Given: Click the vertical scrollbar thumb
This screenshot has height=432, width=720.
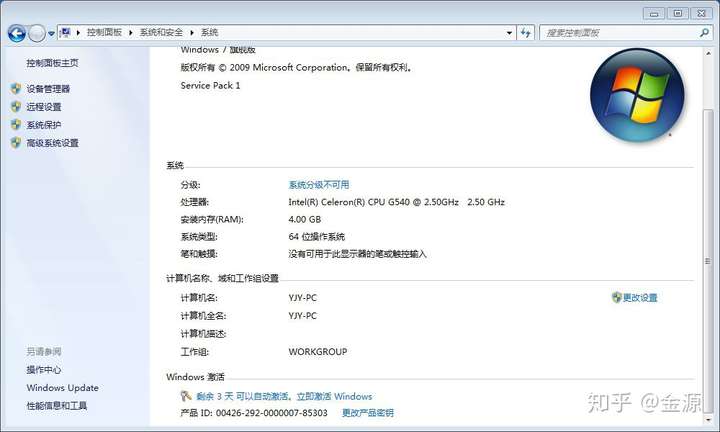Looking at the screenshot, I should (x=708, y=261).
